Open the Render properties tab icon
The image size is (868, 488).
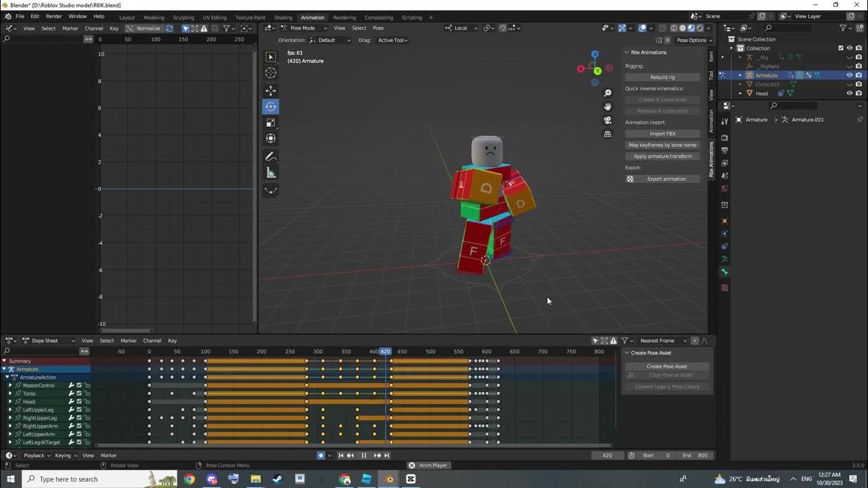point(724,138)
